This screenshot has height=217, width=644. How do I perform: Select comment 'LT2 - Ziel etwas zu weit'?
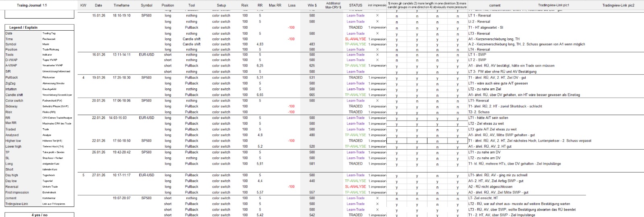point(486,123)
